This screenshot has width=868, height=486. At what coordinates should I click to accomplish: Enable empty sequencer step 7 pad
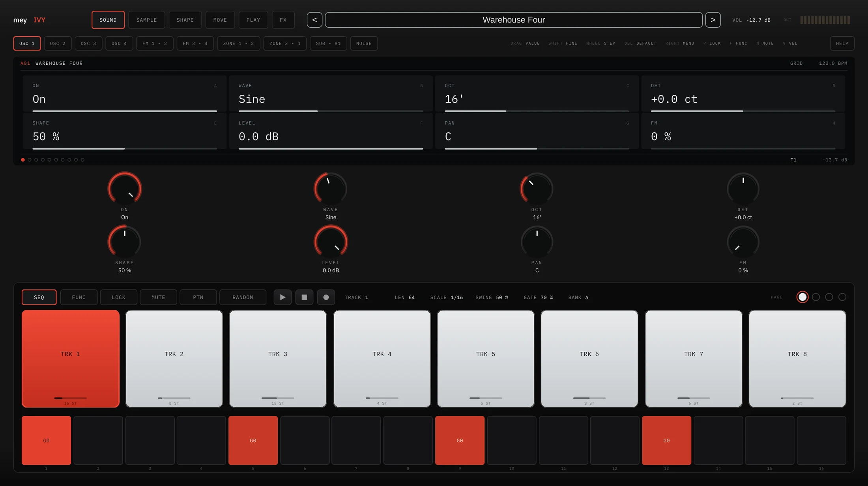pyautogui.click(x=356, y=440)
